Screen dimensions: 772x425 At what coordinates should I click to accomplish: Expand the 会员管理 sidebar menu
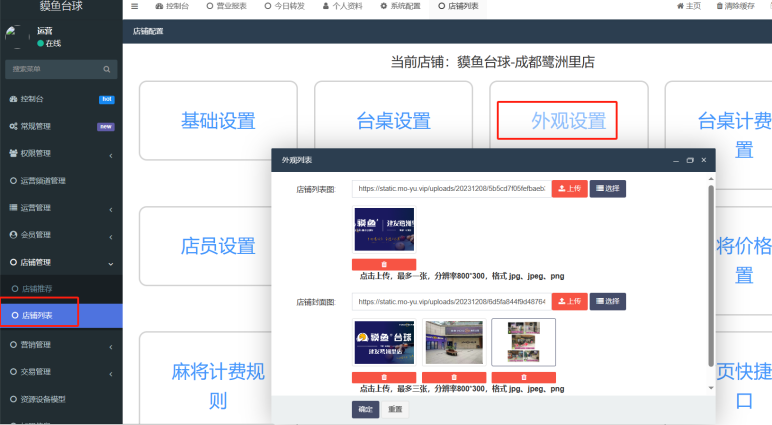pos(61,235)
